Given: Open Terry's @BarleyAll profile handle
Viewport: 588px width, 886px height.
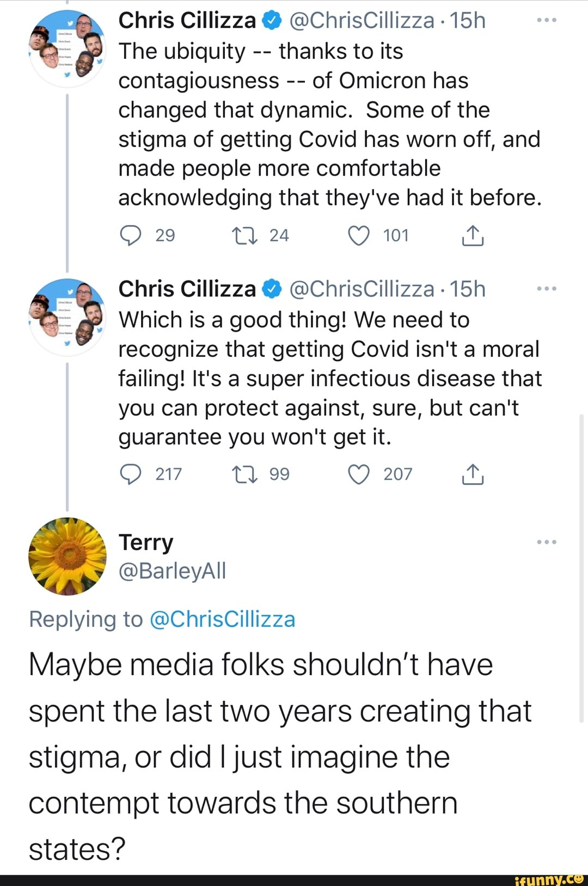Looking at the screenshot, I should [172, 571].
